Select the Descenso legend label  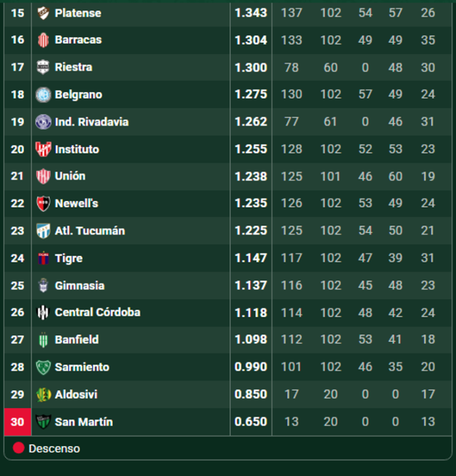point(54,449)
